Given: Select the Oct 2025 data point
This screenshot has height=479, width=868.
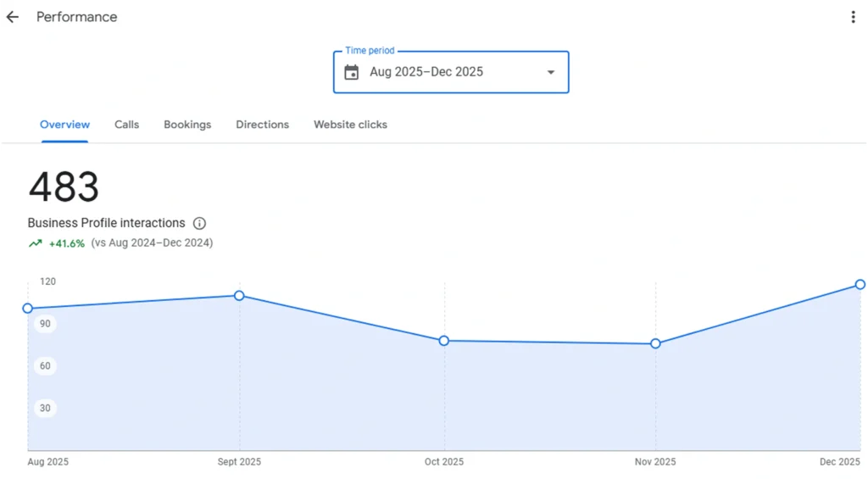Looking at the screenshot, I should click(x=444, y=341).
